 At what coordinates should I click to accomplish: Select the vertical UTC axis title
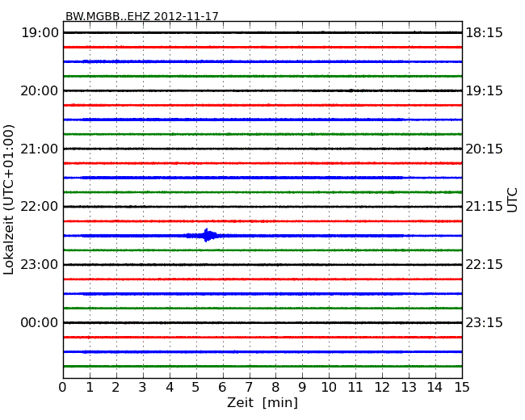(x=512, y=200)
